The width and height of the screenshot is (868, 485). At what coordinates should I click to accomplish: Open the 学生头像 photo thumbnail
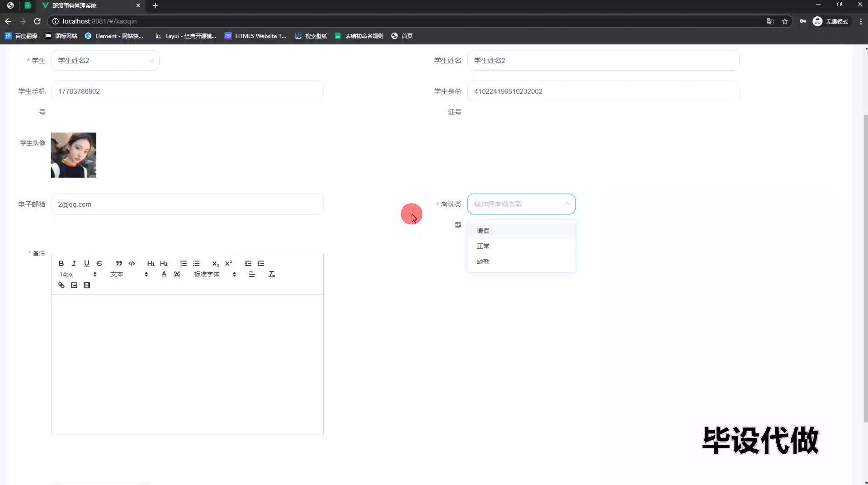73,155
